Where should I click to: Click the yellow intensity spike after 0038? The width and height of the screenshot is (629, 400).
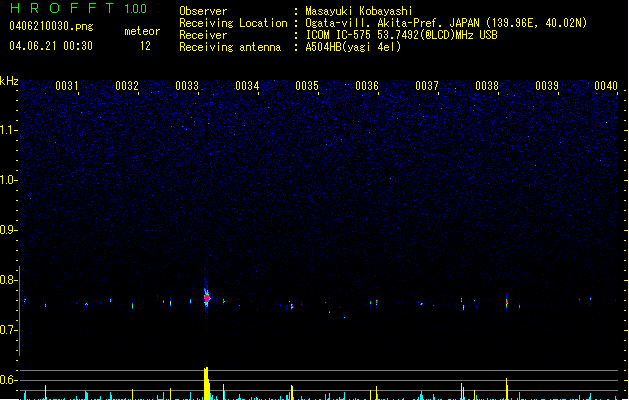coord(507,389)
